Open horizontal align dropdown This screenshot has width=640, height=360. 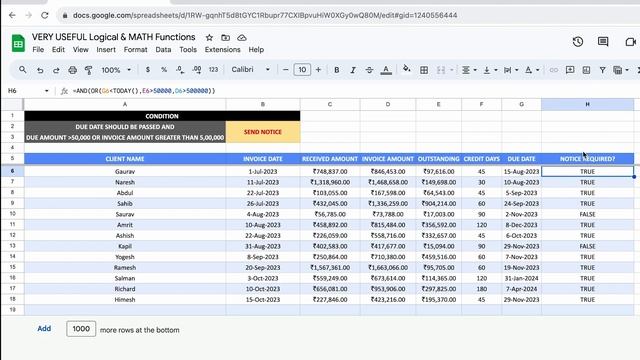(x=469, y=70)
